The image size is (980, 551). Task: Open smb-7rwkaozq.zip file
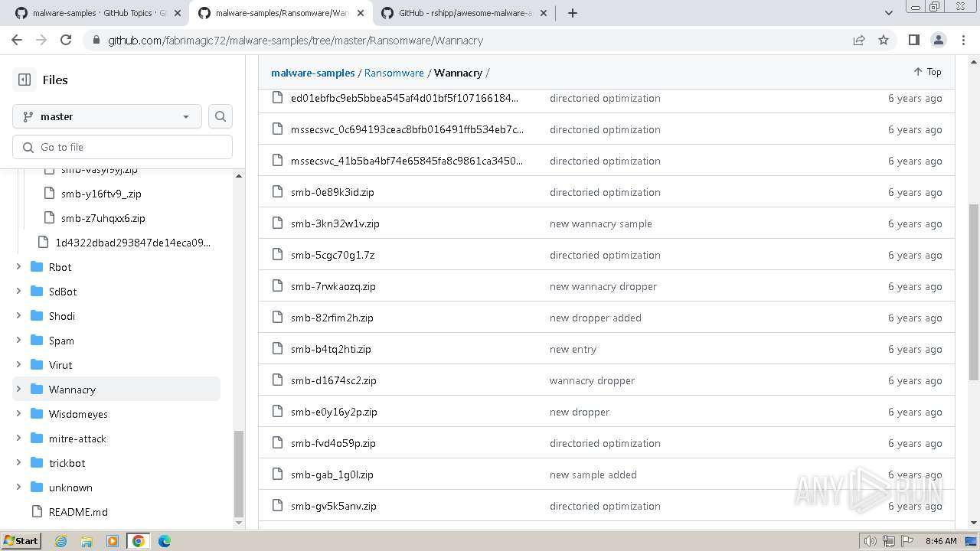tap(333, 286)
